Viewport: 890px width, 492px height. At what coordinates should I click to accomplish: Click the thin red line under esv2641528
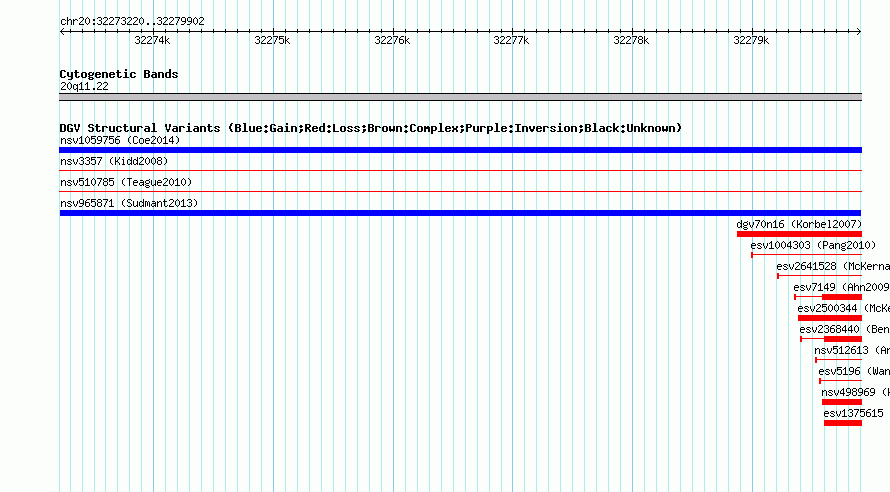click(x=820, y=276)
